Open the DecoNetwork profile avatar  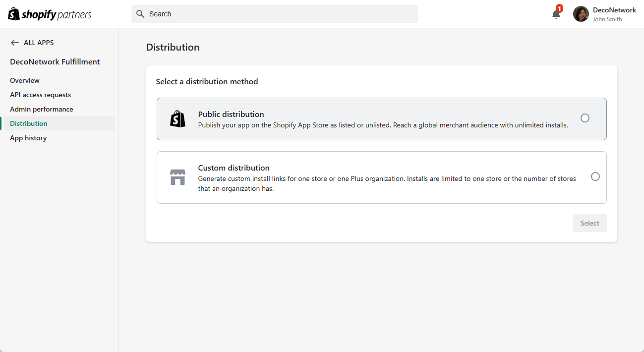581,14
